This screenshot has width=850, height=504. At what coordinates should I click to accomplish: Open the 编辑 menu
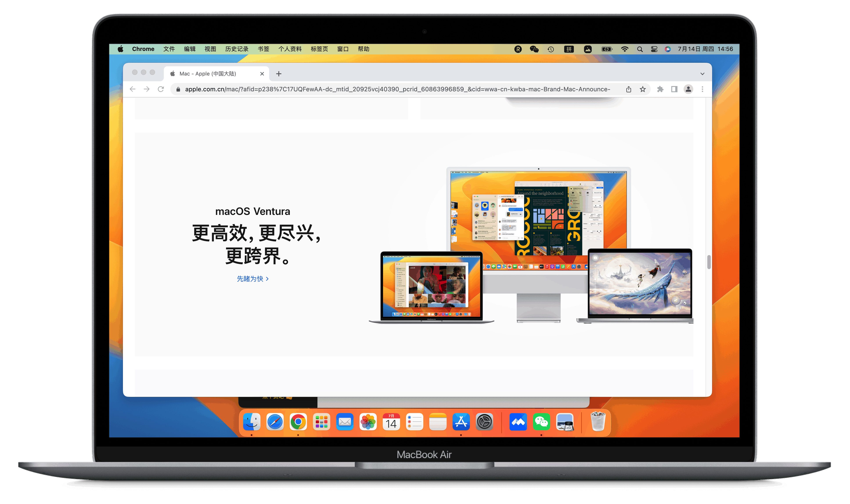point(190,49)
